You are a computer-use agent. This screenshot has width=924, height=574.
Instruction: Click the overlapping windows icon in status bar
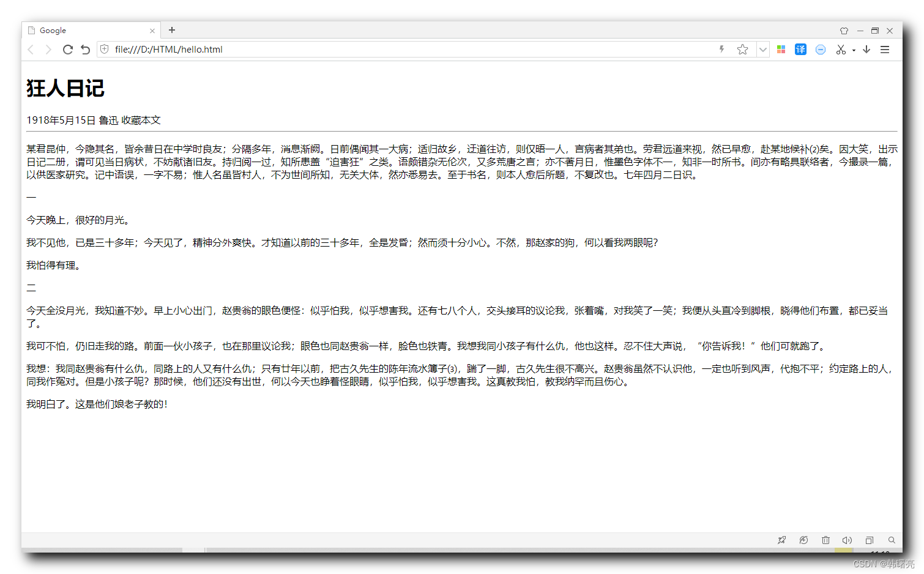click(x=869, y=540)
